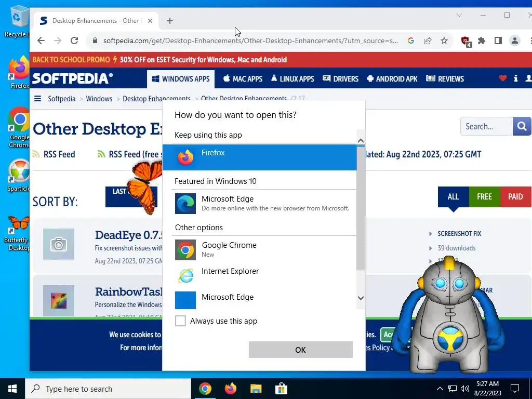532x399 pixels.
Task: Open the notification center icon
Action: click(x=515, y=389)
